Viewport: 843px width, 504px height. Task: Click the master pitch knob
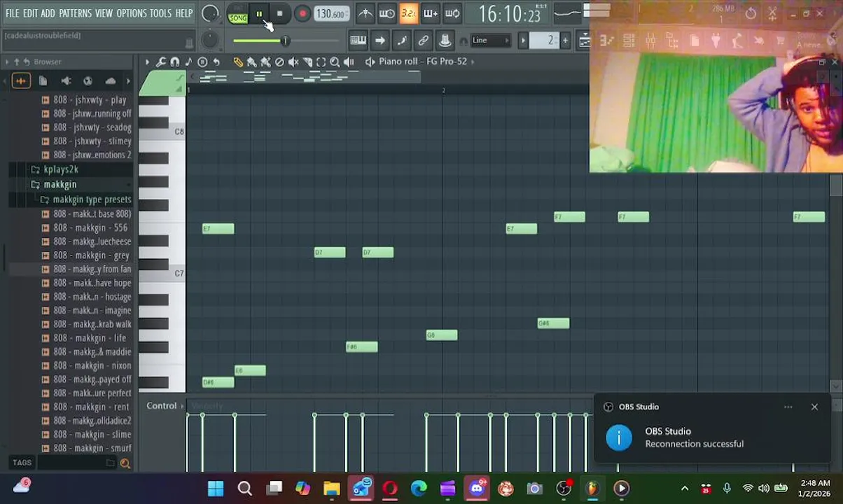210,41
